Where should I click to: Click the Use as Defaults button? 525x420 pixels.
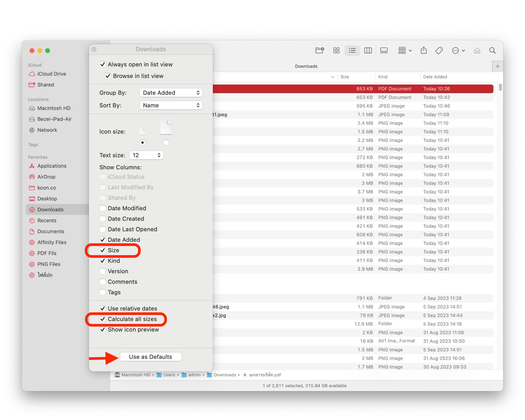point(151,357)
